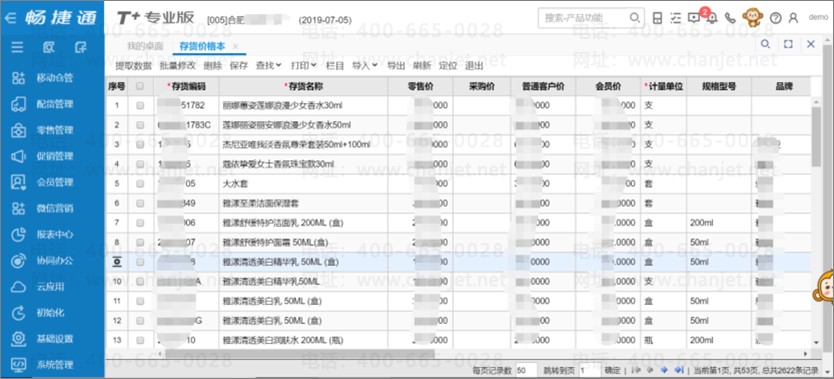834x379 pixels.
Task: Click the fullscreen expand icon
Action: click(788, 44)
